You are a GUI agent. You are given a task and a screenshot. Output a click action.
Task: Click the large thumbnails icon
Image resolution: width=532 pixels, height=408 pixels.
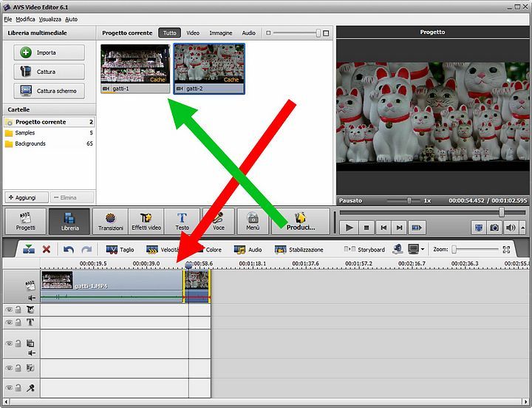pos(326,33)
